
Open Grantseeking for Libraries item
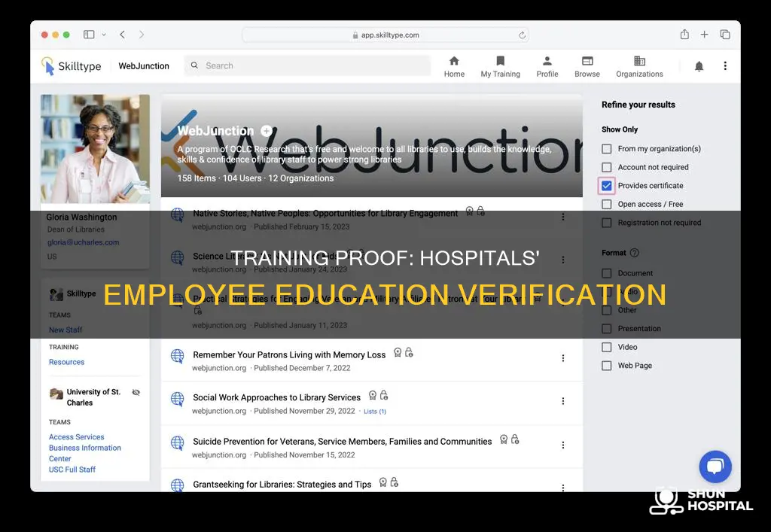tap(282, 485)
